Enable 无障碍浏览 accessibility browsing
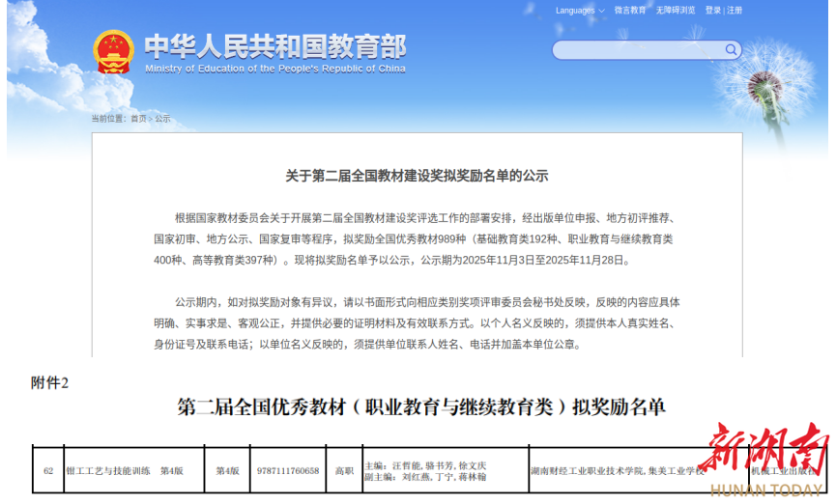The height and width of the screenshot is (504, 836). coord(676,11)
